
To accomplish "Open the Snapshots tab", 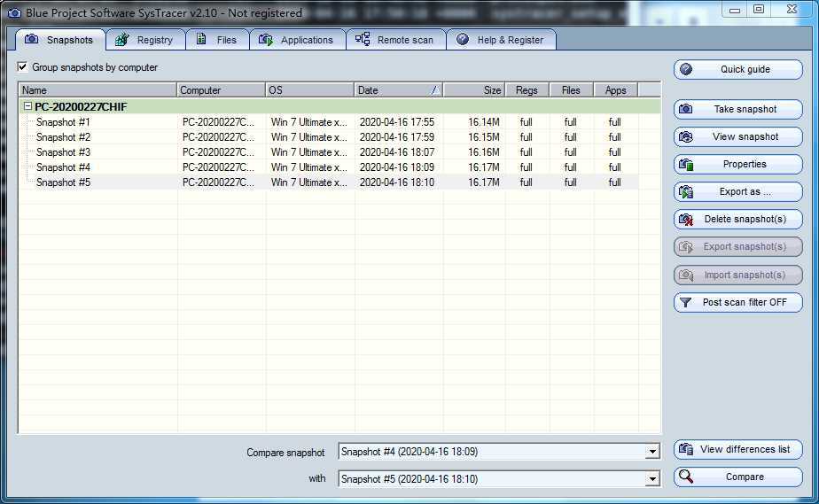I will point(60,40).
